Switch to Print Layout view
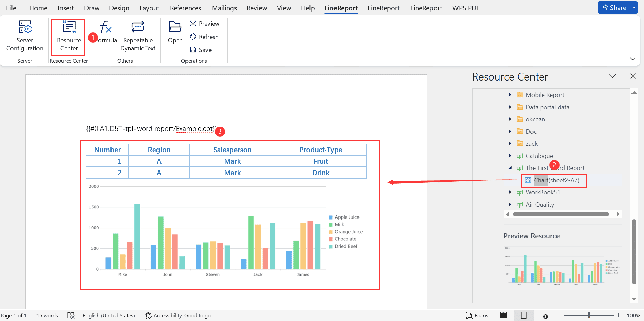 coord(524,315)
